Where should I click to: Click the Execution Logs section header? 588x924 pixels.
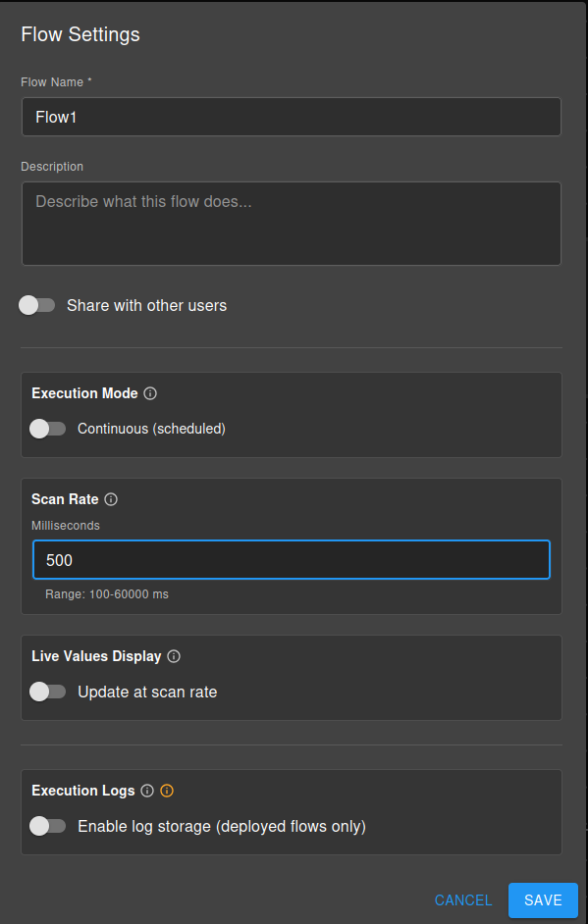point(83,791)
